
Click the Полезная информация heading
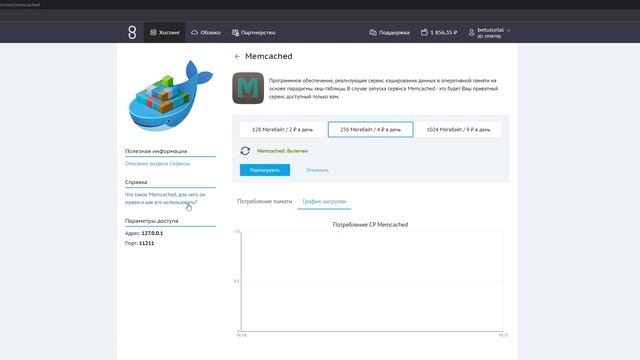[x=156, y=151]
